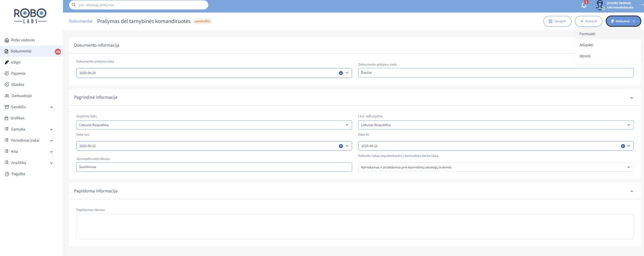Click the eSign pen icon
This screenshot has width=644, height=256.
(6, 62)
